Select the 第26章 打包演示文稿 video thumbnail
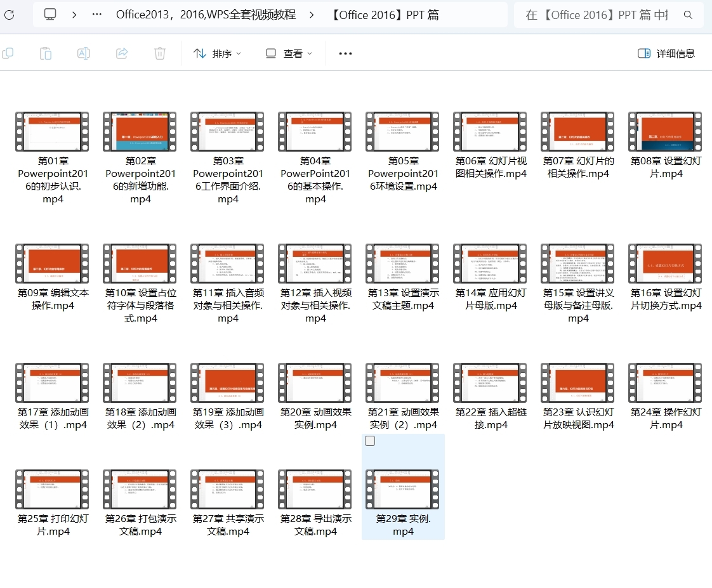This screenshot has height=588, width=712. [140, 490]
